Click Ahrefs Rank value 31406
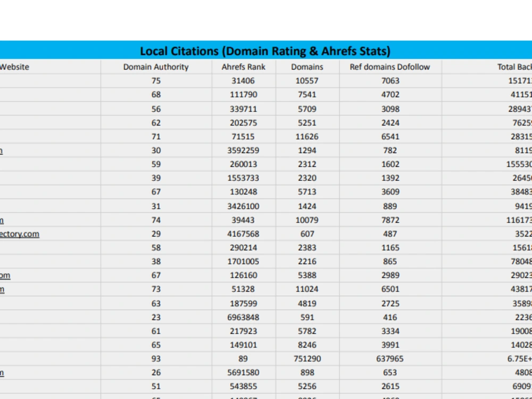The width and height of the screenshot is (532, 399). point(243,81)
